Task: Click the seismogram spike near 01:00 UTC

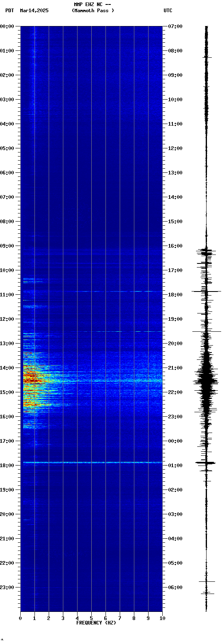Action: [205, 463]
